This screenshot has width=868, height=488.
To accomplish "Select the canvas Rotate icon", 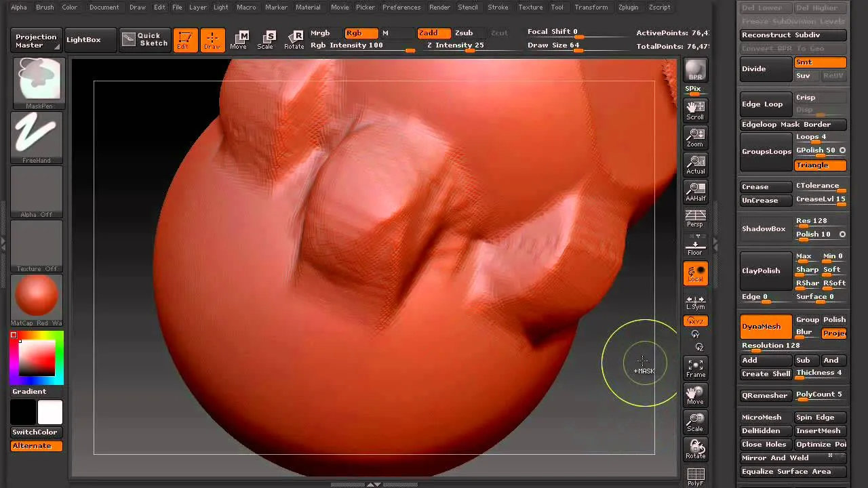I will click(695, 449).
